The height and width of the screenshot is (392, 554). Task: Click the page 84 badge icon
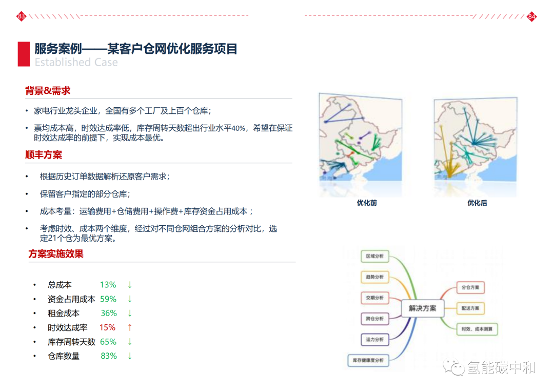tap(532, 16)
